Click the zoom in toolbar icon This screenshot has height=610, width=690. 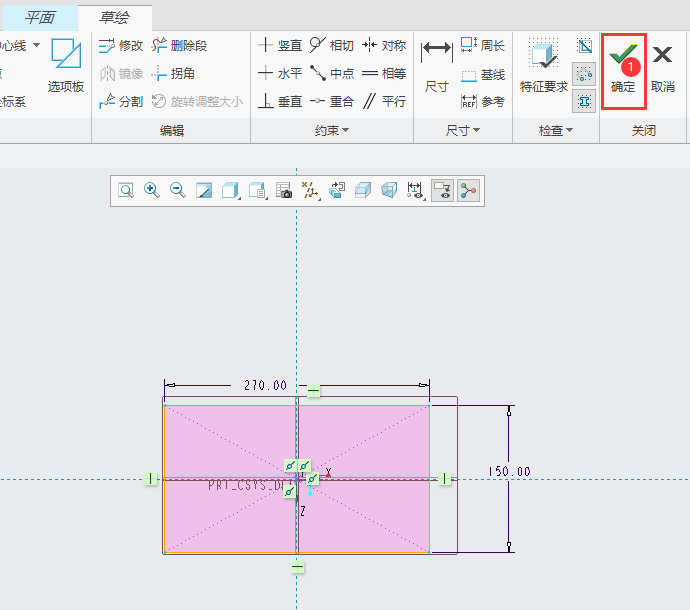(152, 191)
